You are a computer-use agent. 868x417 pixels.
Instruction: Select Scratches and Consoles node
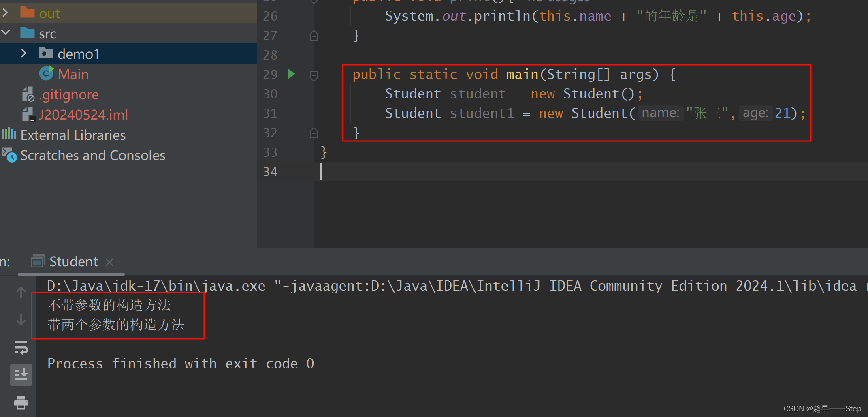(93, 155)
